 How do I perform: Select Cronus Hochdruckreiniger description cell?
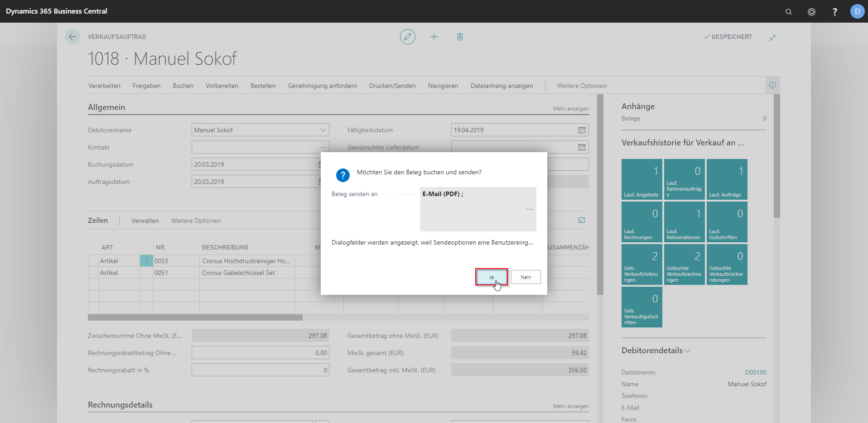pos(247,261)
